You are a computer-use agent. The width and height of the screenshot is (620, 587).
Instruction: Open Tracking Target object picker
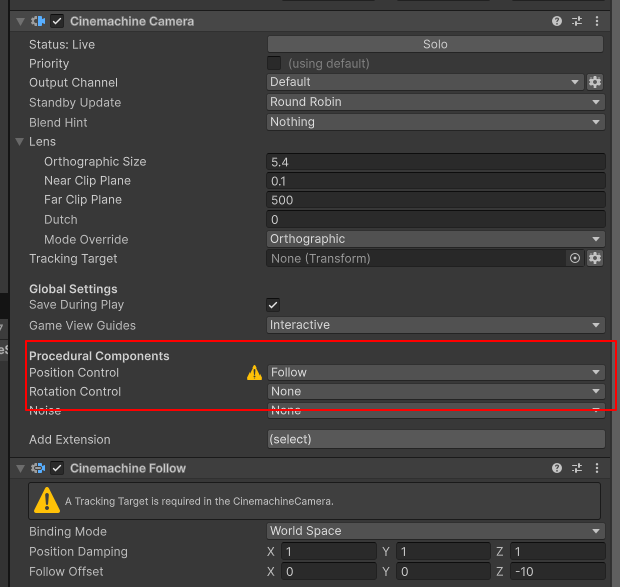[x=575, y=259]
